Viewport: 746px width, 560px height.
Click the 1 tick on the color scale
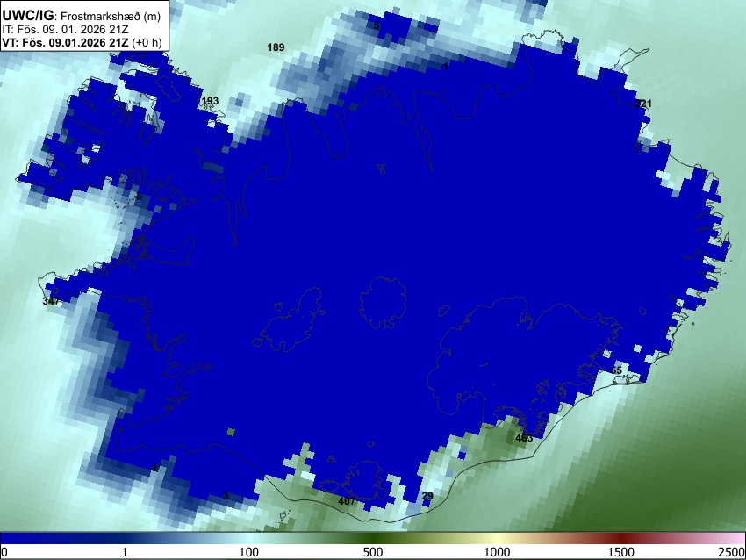click(x=125, y=552)
